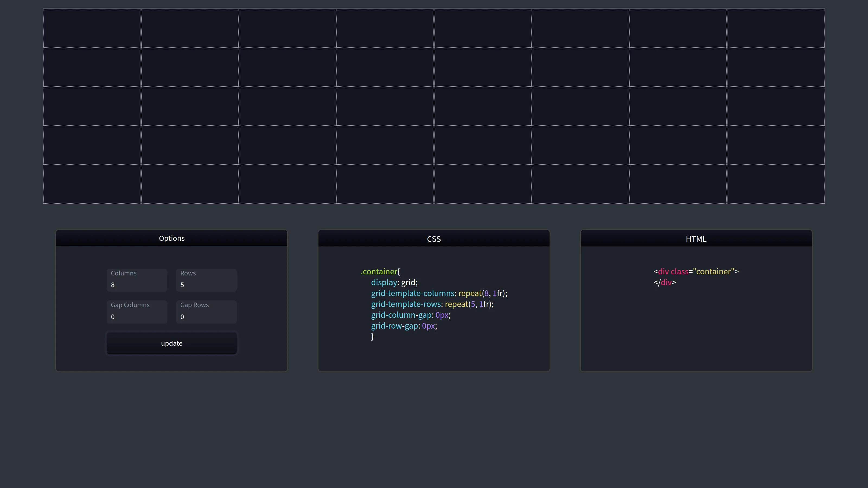Focus the Gap Columns input
868x488 pixels.
(137, 312)
